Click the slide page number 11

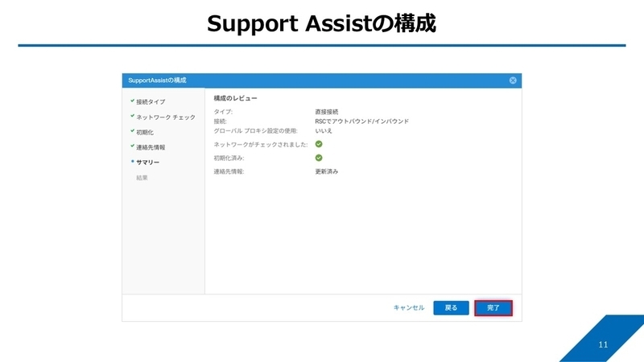coord(603,345)
